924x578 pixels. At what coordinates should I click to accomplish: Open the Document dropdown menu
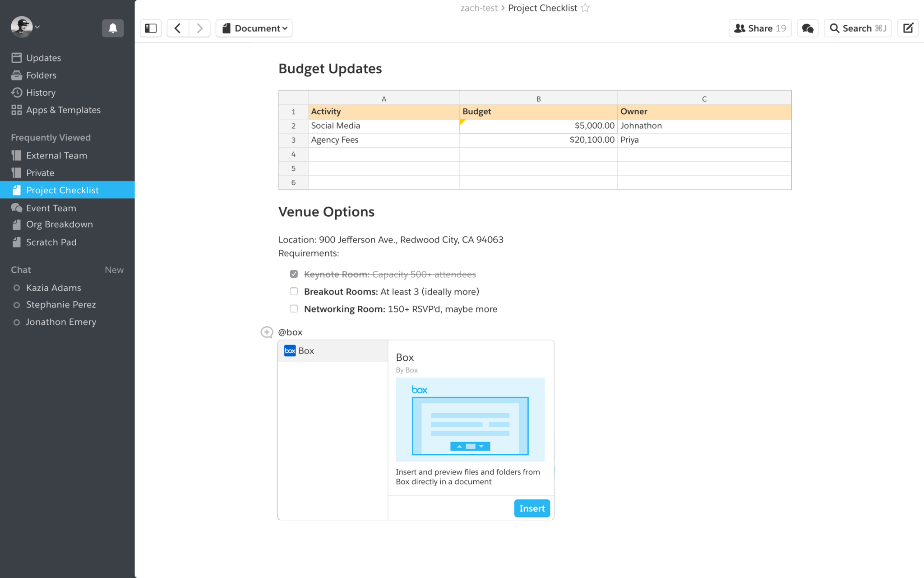coord(254,28)
